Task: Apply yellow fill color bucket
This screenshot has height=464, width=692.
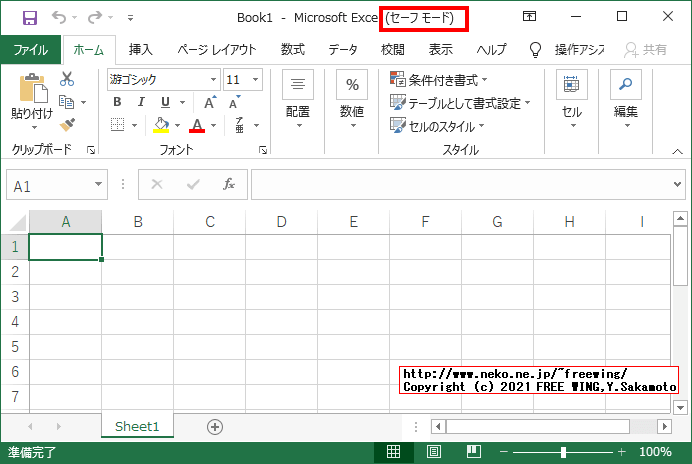Action: coord(161,124)
